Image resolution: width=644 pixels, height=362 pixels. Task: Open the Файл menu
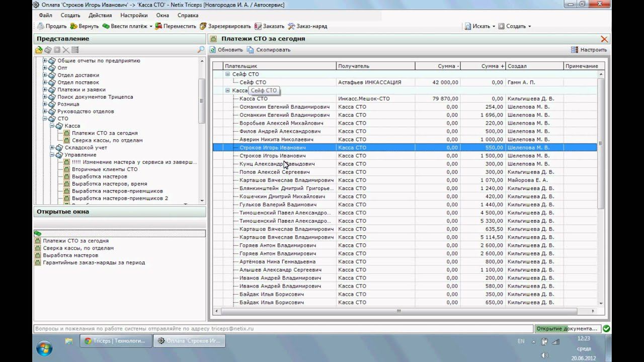click(x=45, y=16)
